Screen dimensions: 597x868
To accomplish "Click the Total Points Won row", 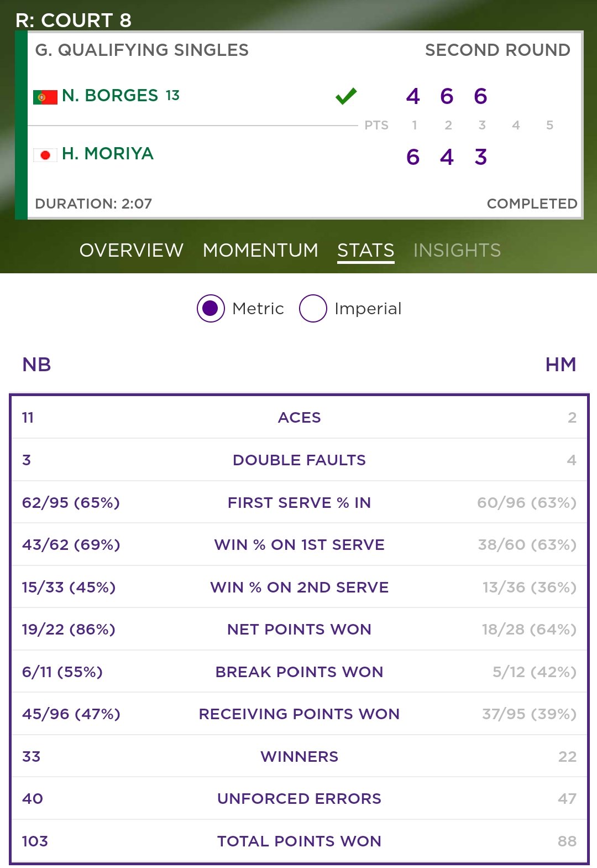I will point(299,841).
